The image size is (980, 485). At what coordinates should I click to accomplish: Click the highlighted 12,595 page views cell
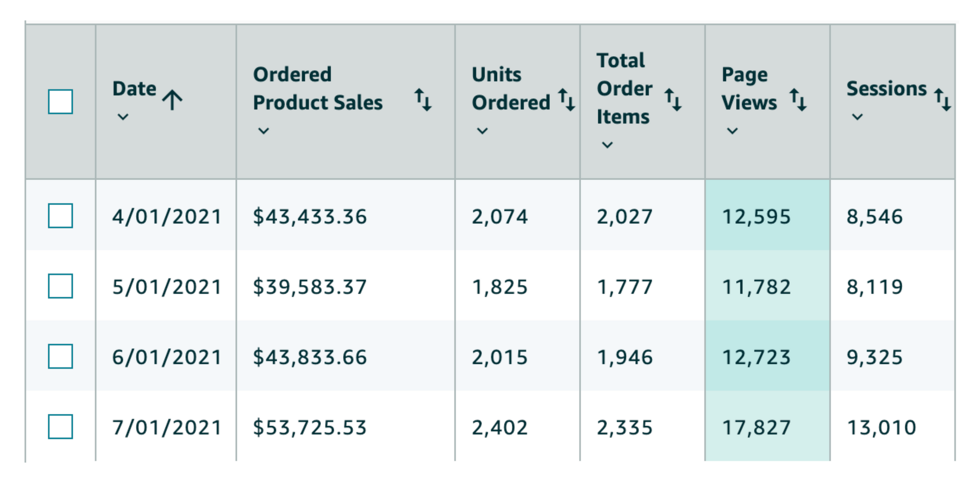(756, 216)
